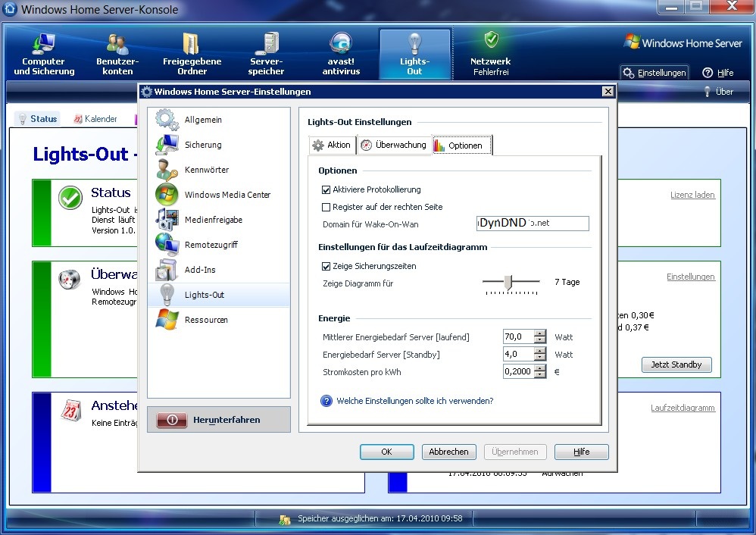The width and height of the screenshot is (756, 535).
Task: Toggle Zeige Sicherungszeiten checkbox
Action: tap(326, 266)
